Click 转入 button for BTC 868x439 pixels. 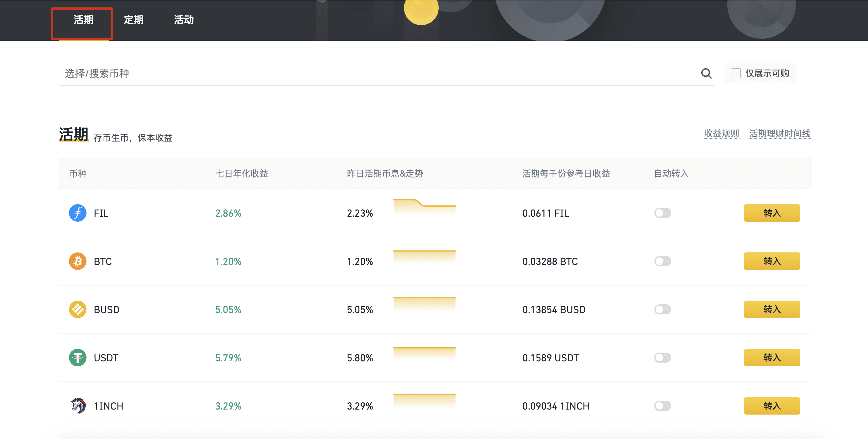click(771, 261)
